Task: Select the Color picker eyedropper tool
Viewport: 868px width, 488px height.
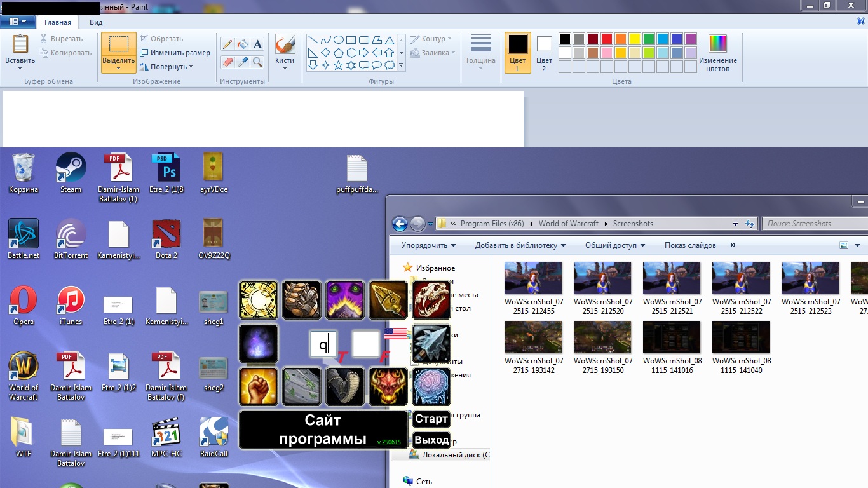Action: click(242, 62)
